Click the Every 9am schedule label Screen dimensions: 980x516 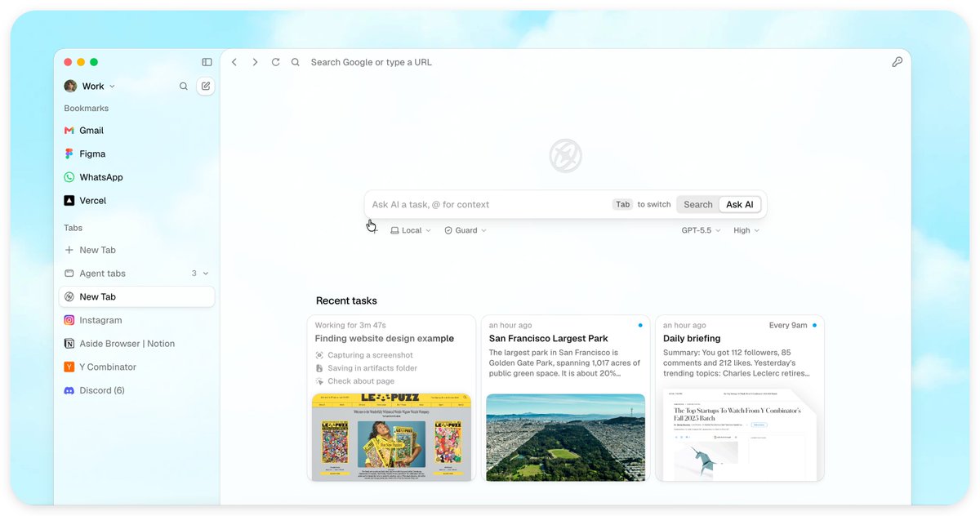tap(786, 325)
